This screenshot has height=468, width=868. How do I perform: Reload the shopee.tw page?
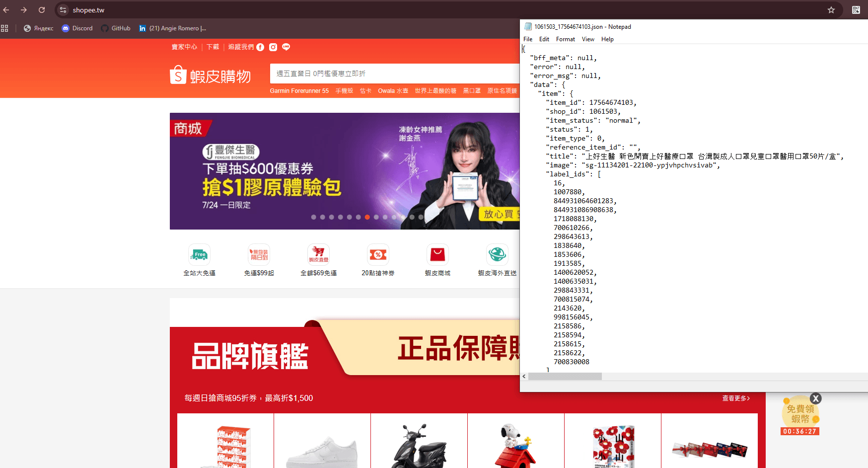coord(42,10)
